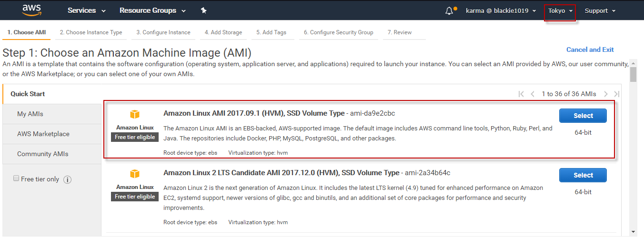Open the notifications bell icon
Viewport: 644px width, 238px height.
[x=449, y=11]
